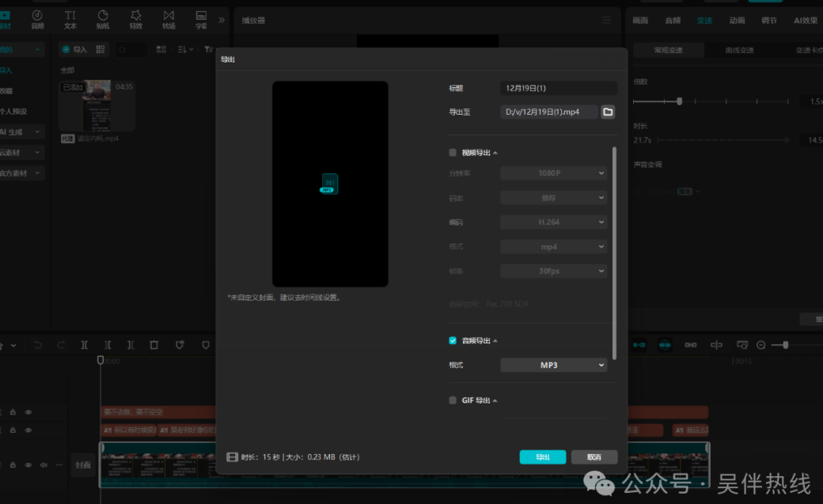Open the sort options dropdown in media panel
Image resolution: width=823 pixels, height=504 pixels.
coord(185,49)
